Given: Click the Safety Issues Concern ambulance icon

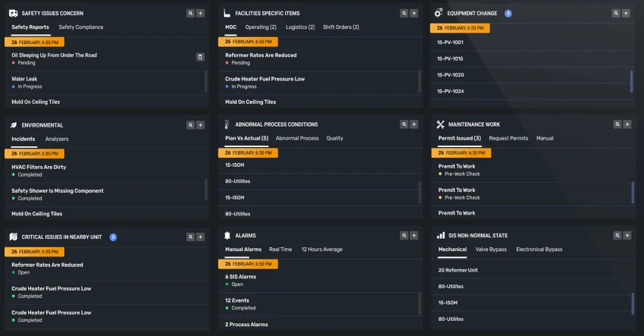Looking at the screenshot, I should click(x=13, y=13).
